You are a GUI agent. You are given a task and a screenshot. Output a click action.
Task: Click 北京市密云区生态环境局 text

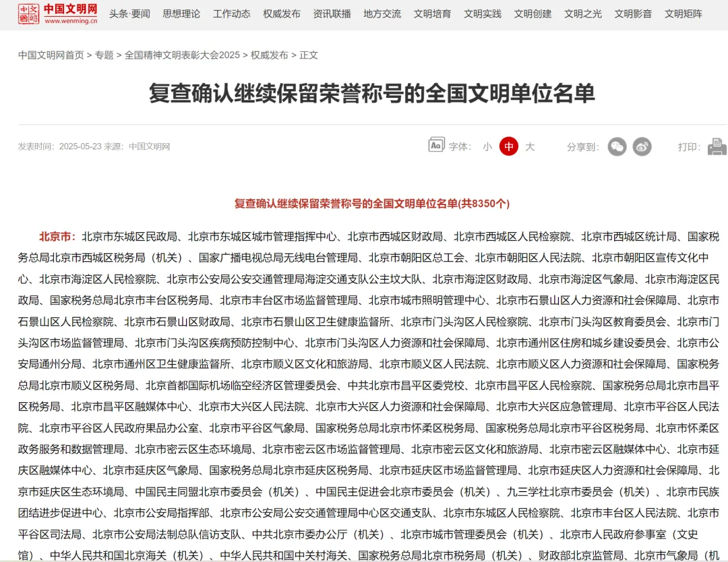point(193,449)
